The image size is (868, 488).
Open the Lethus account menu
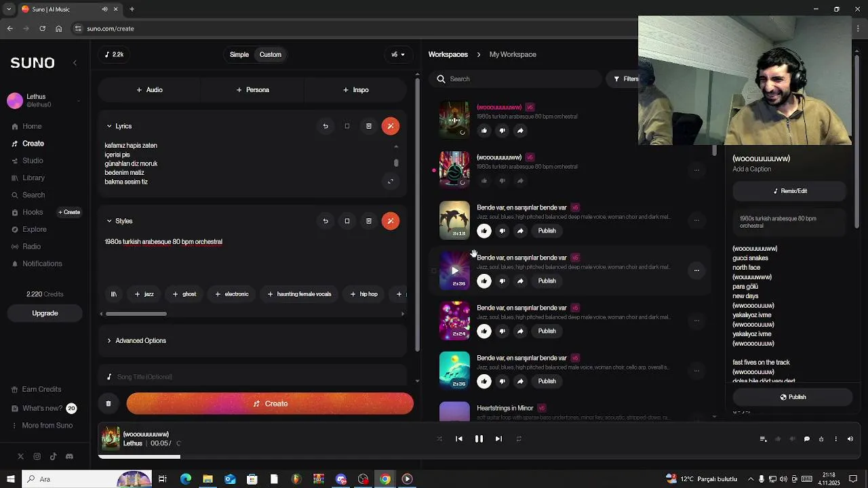pos(43,101)
